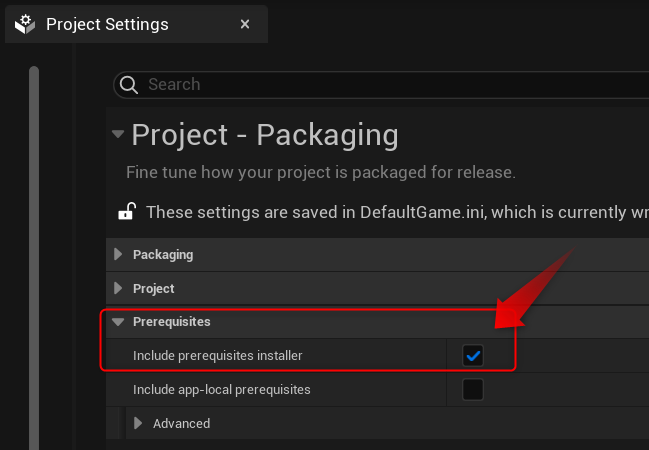Click the left panel vertical scrollbar
Viewport: 649px width, 450px height.
coord(34,250)
